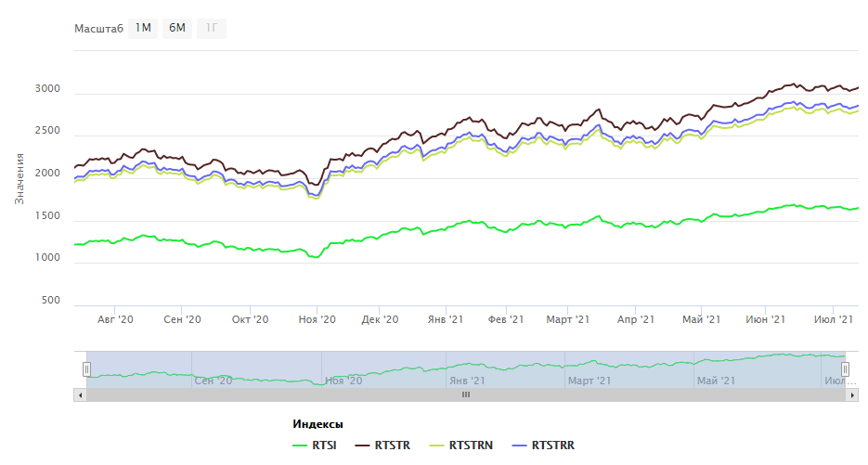Toggle the RTSI series in the legend
The height and width of the screenshot is (465, 868).
pos(326,446)
